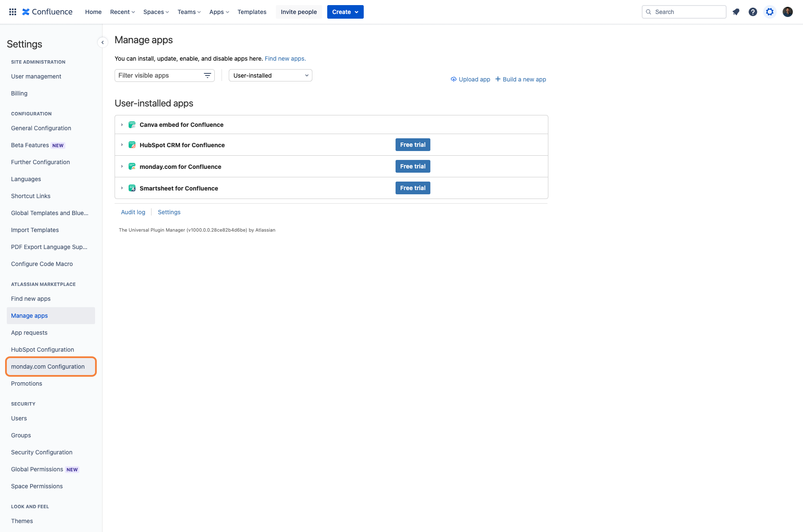Open the Apps menu
Viewport: 803px width, 532px height.
[x=219, y=12]
